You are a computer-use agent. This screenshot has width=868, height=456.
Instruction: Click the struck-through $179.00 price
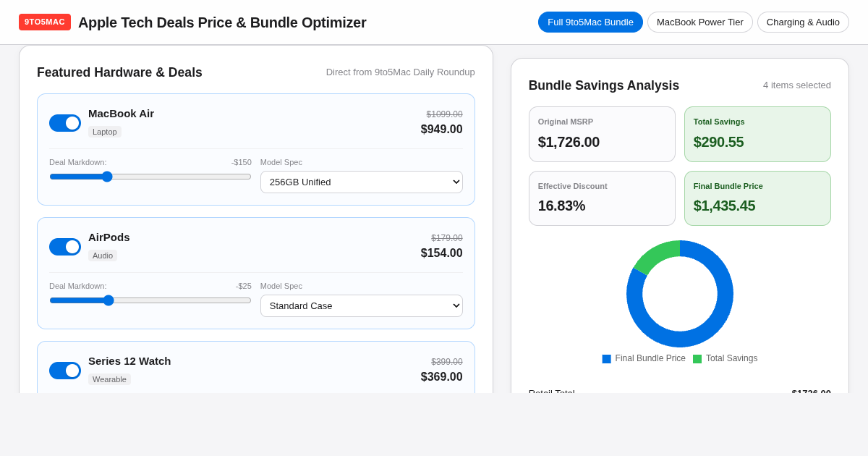click(x=447, y=238)
